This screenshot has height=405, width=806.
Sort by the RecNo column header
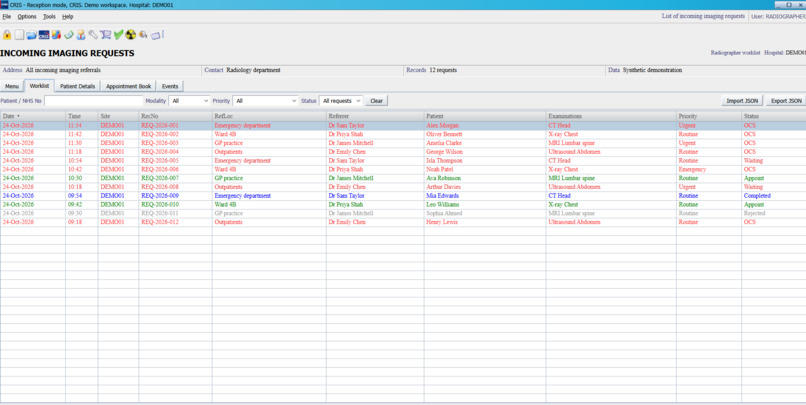coord(175,116)
